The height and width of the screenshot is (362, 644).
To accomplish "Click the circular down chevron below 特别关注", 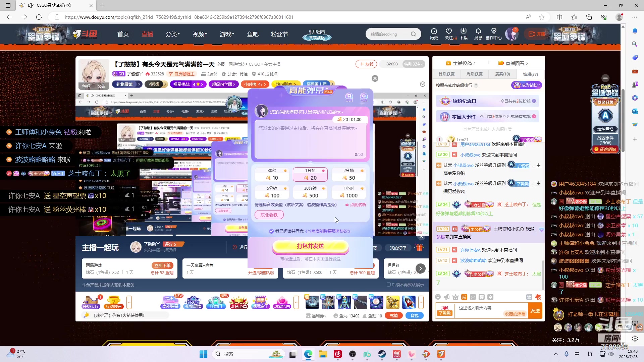I will 423,84.
